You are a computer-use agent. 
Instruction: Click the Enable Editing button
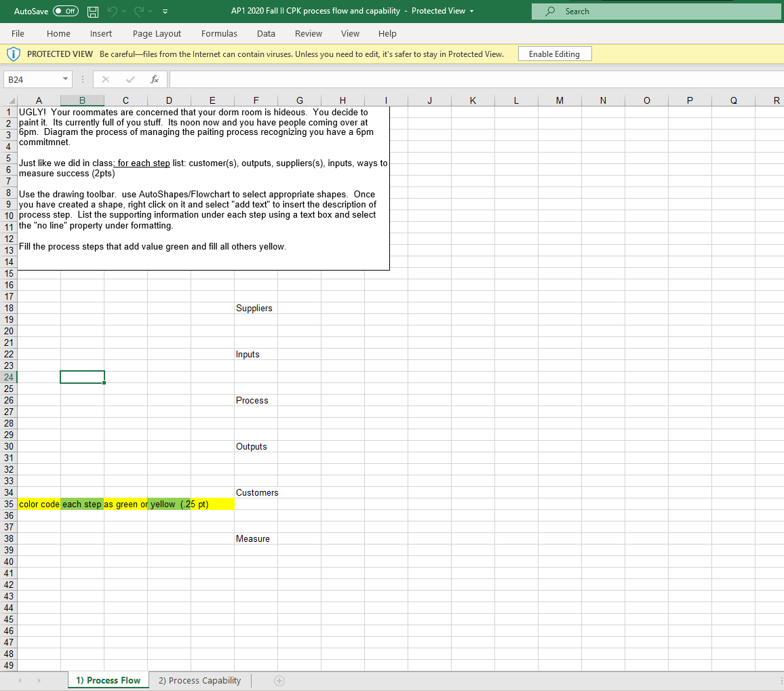pos(554,54)
